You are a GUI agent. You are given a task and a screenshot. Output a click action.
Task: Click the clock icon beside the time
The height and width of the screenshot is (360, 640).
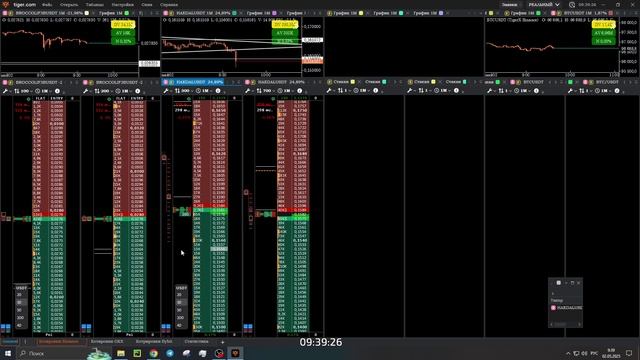572,5
